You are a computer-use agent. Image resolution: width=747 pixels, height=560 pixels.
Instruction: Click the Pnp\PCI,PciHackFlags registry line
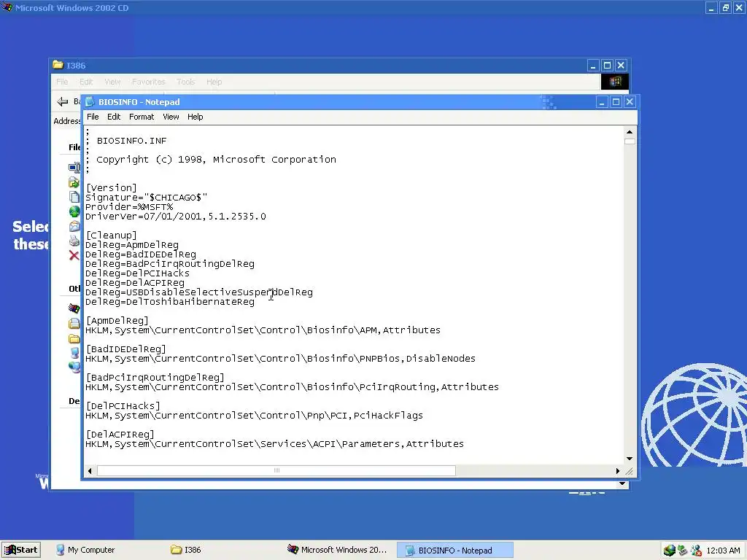(x=255, y=415)
